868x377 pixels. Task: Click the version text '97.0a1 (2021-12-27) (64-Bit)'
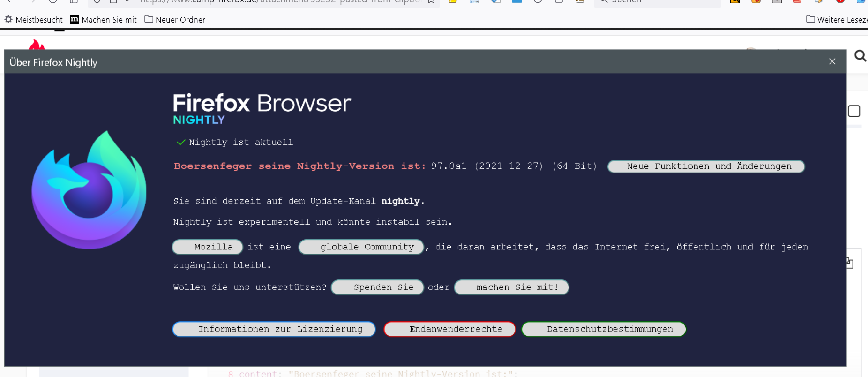[514, 166]
